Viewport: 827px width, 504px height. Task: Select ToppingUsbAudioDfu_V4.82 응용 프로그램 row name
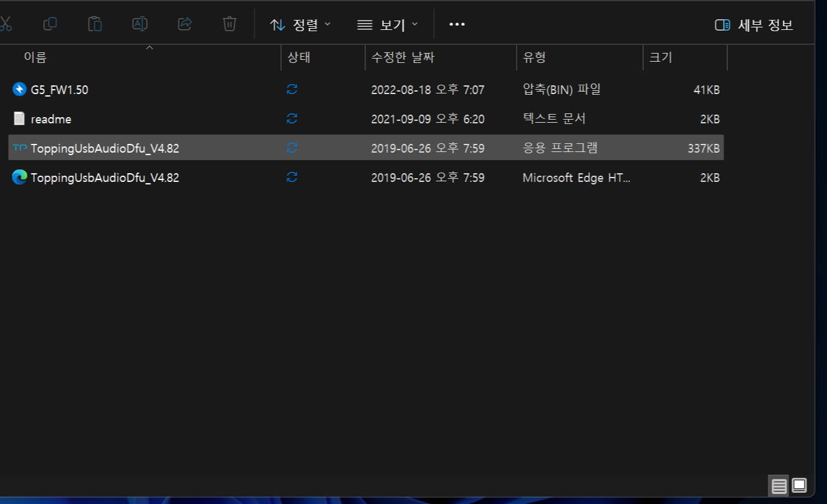tap(105, 148)
